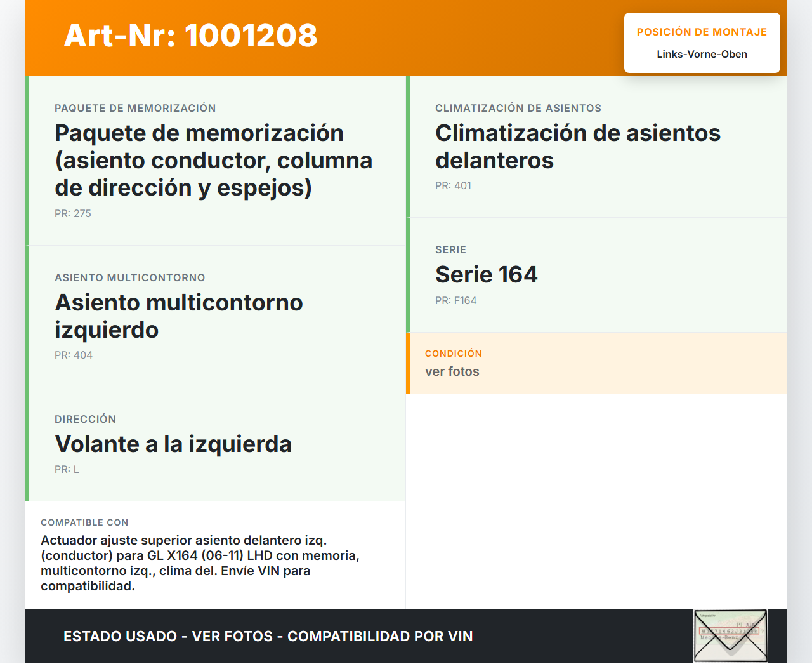Select Volante a la izquierda entry
This screenshot has height=664, width=812.
pyautogui.click(x=173, y=444)
